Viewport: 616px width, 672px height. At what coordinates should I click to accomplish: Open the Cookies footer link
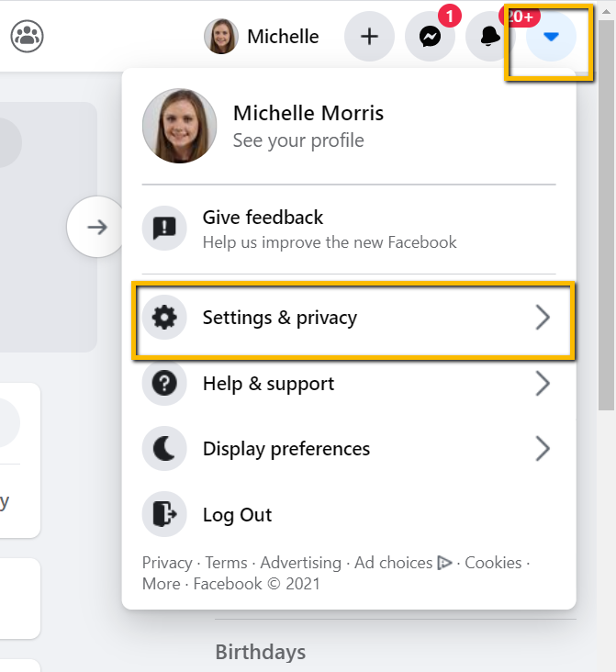click(x=493, y=563)
